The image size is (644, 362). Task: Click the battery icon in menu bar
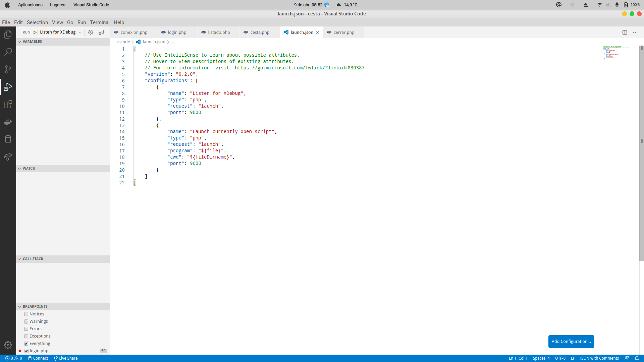tap(626, 5)
